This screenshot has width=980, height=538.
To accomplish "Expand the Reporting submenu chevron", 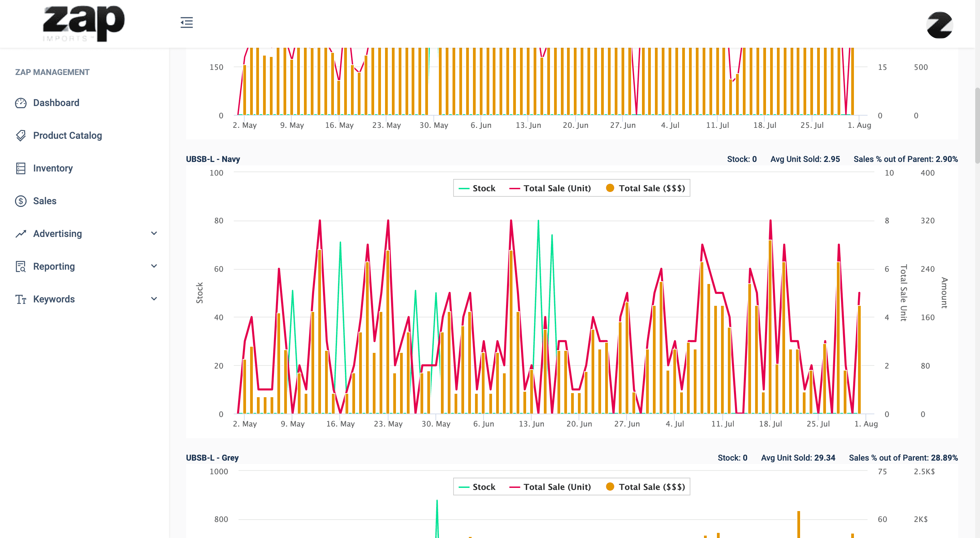I will 154,266.
